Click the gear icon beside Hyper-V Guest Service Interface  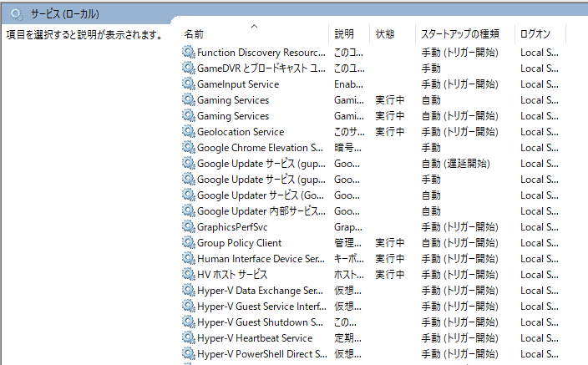click(x=189, y=306)
